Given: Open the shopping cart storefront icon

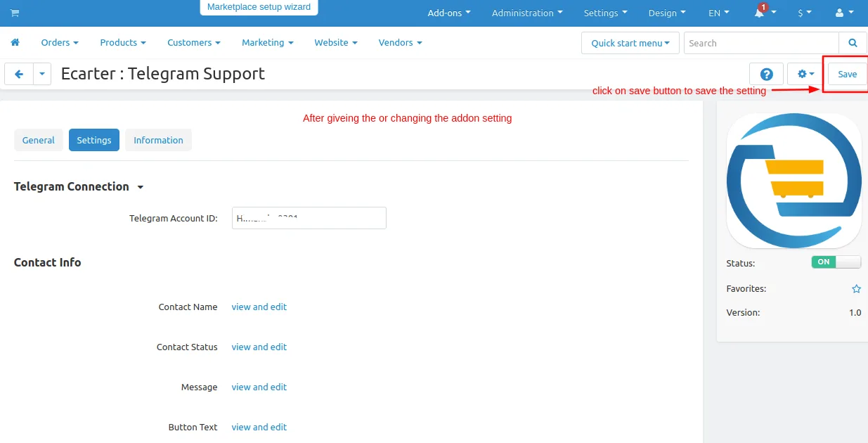Looking at the screenshot, I should pyautogui.click(x=15, y=13).
